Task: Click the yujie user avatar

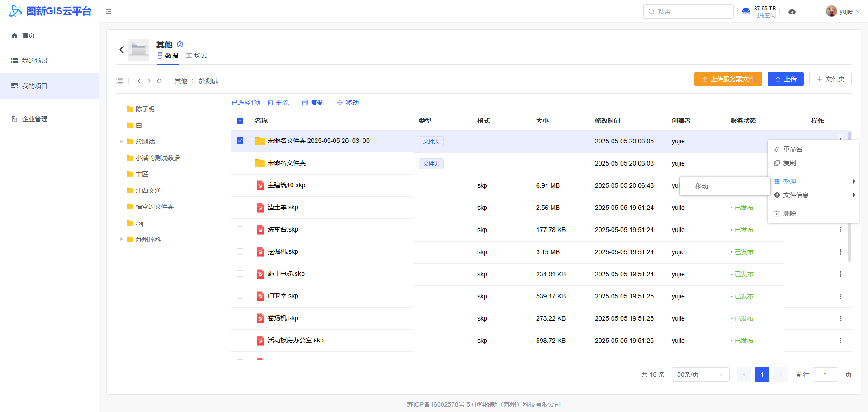Action: point(831,11)
